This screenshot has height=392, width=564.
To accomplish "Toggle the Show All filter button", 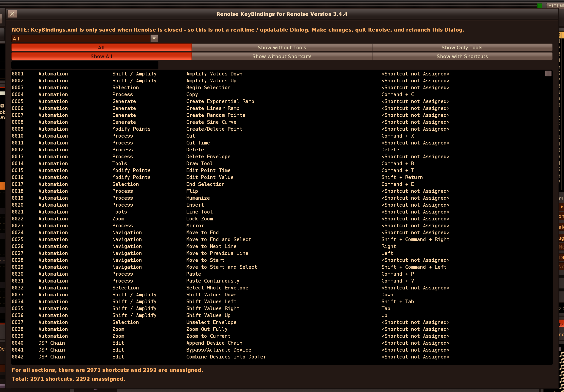I will point(101,56).
